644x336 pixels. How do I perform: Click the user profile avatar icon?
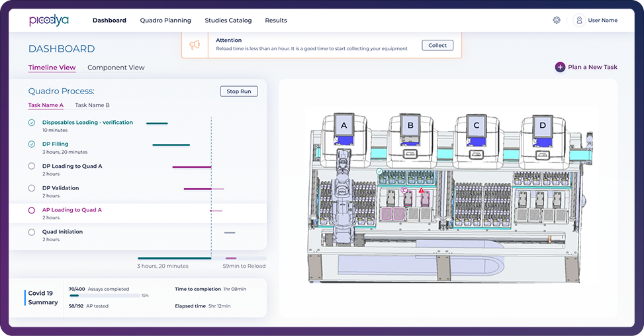[x=579, y=21]
